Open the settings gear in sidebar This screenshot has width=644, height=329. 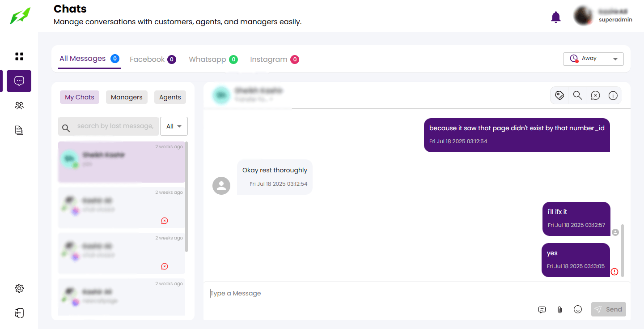pyautogui.click(x=19, y=288)
